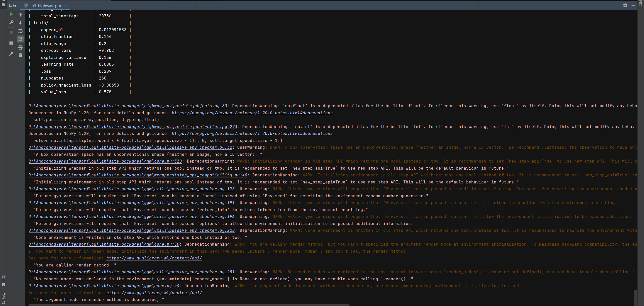Open the console settings gear
Screen dimensions: 644x306
click(625, 5)
